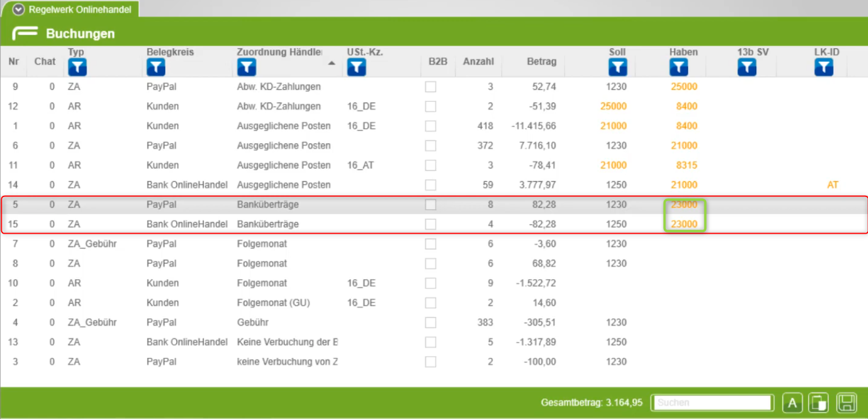Open the 13b SV filter

[747, 68]
